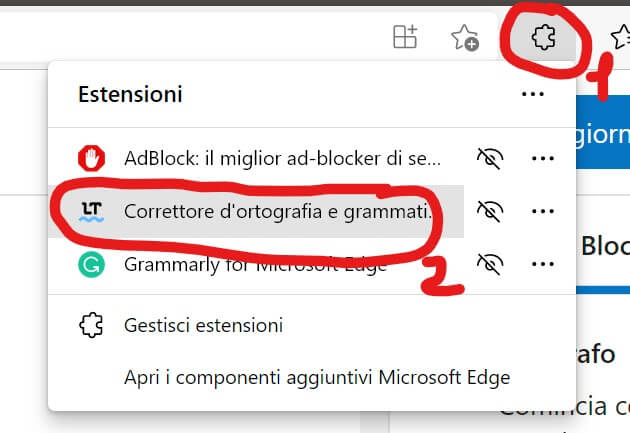Open more actions for Correttore d'ortografia
Viewport: 630px width, 433px height.
pyautogui.click(x=543, y=211)
